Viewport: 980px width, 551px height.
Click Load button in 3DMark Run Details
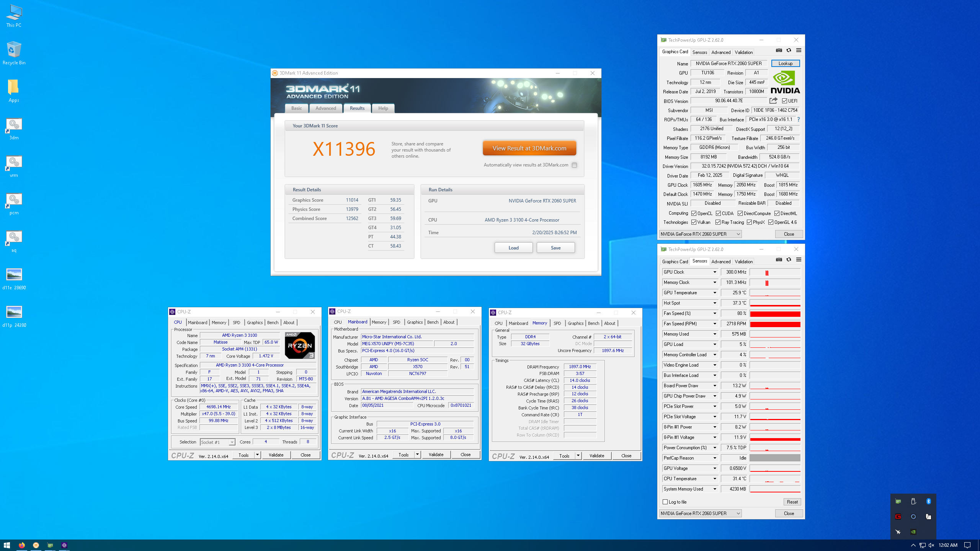513,248
